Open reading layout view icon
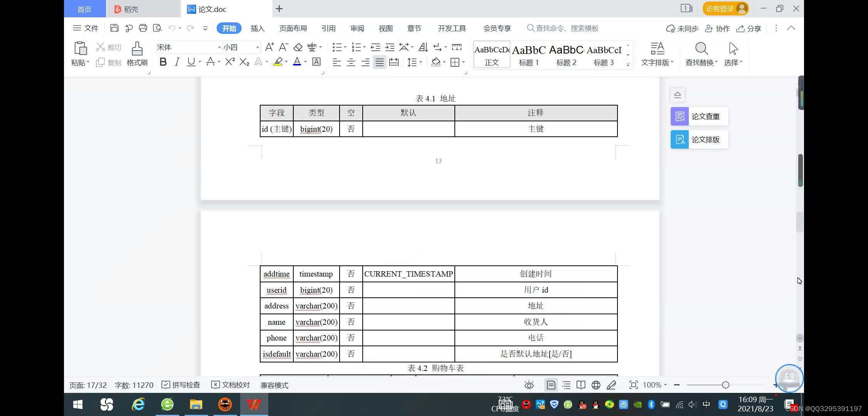868x416 pixels. [581, 385]
